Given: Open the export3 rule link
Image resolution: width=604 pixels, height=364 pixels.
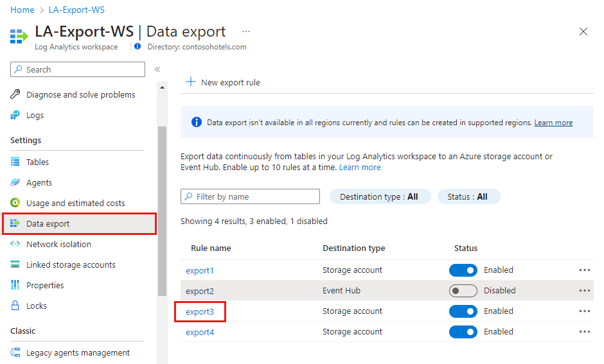Looking at the screenshot, I should click(x=199, y=311).
